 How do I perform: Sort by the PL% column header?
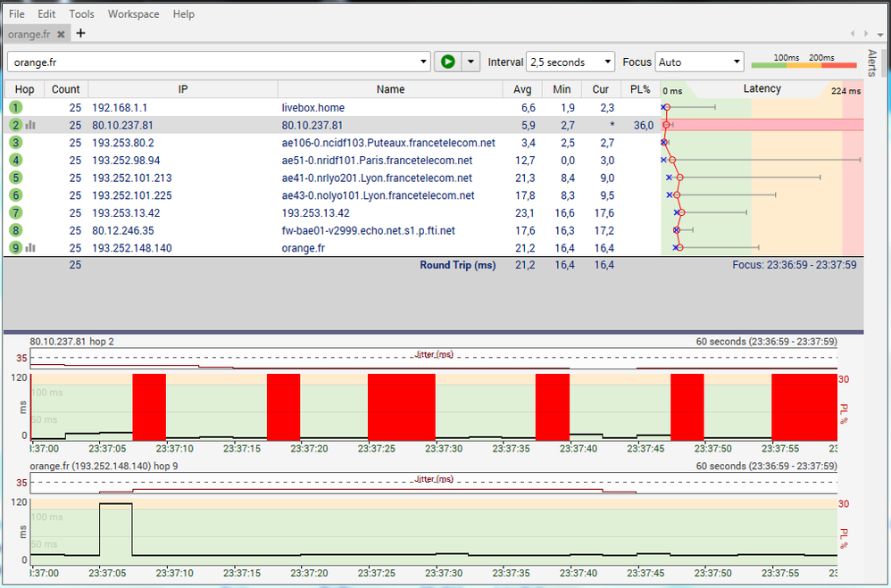(x=640, y=89)
